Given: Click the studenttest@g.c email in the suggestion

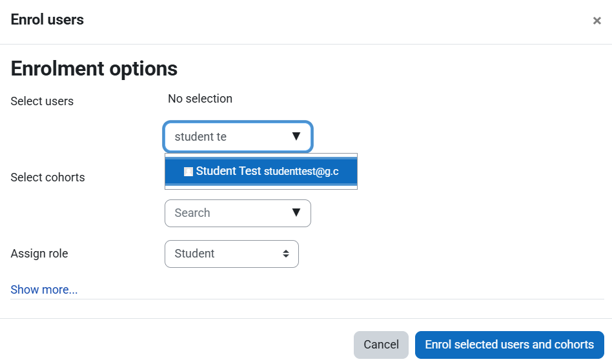Looking at the screenshot, I should (301, 172).
